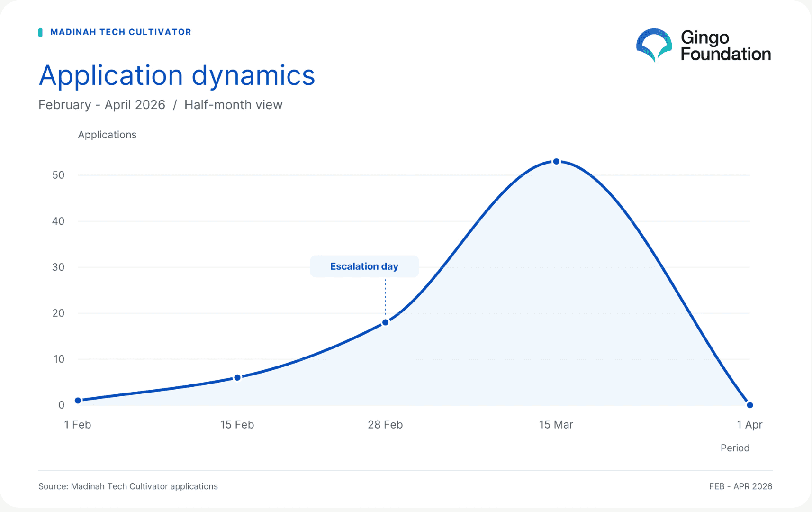
Task: Click the Gingo Foundation logo icon
Action: tap(654, 45)
